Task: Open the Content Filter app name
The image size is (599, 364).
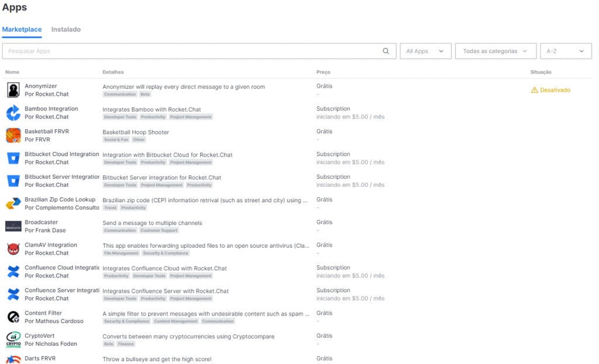Action: 43,313
